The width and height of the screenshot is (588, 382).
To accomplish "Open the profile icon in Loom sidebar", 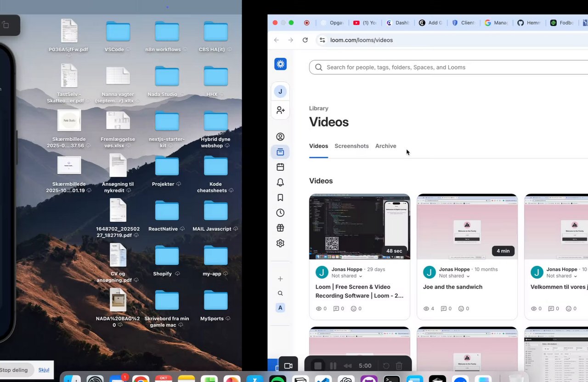I will click(x=280, y=137).
